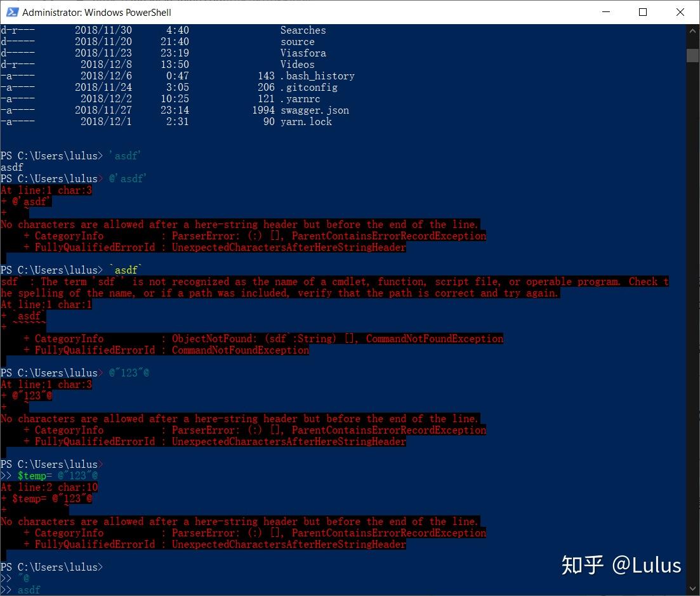The image size is (700, 596).
Task: Select the swagger.json file entry
Action: [x=315, y=110]
